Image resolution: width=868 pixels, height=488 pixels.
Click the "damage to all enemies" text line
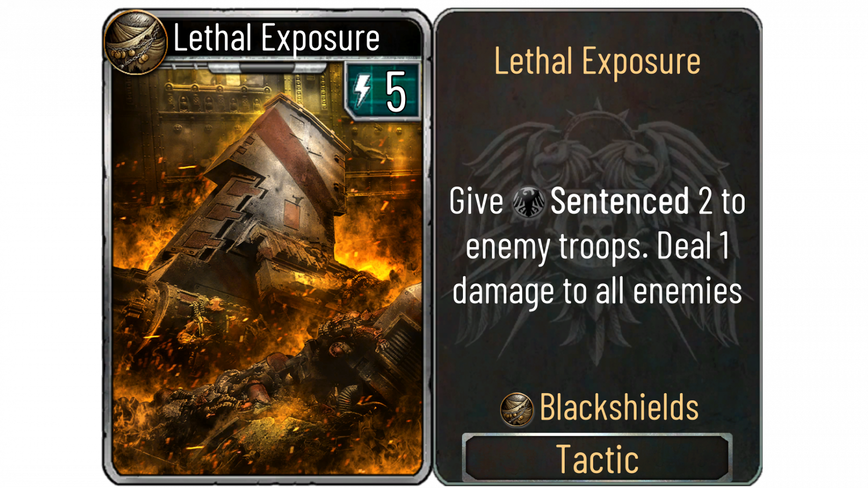point(597,292)
